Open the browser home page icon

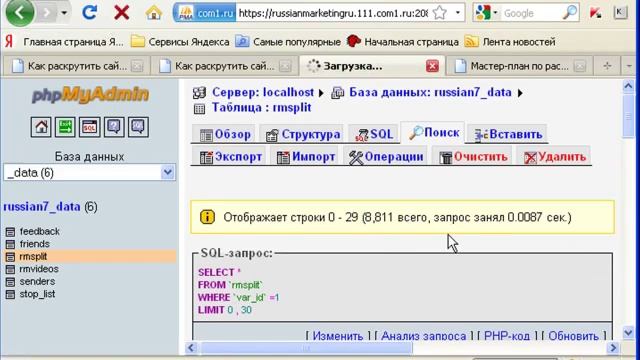click(153, 13)
